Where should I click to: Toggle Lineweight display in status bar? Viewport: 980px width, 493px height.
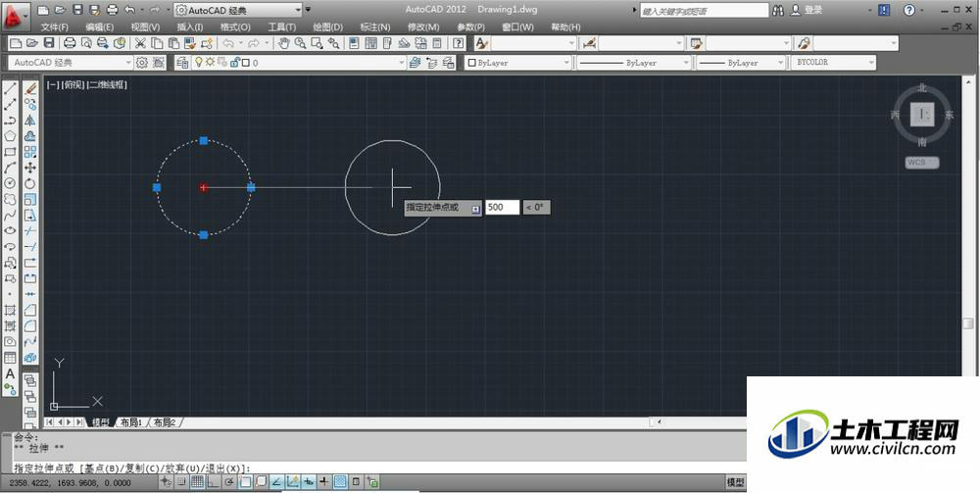click(x=323, y=482)
